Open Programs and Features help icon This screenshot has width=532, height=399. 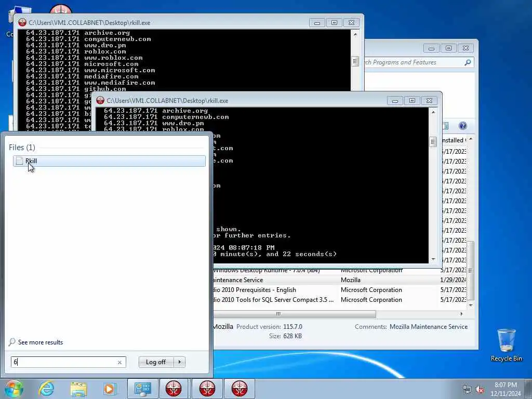click(x=463, y=126)
